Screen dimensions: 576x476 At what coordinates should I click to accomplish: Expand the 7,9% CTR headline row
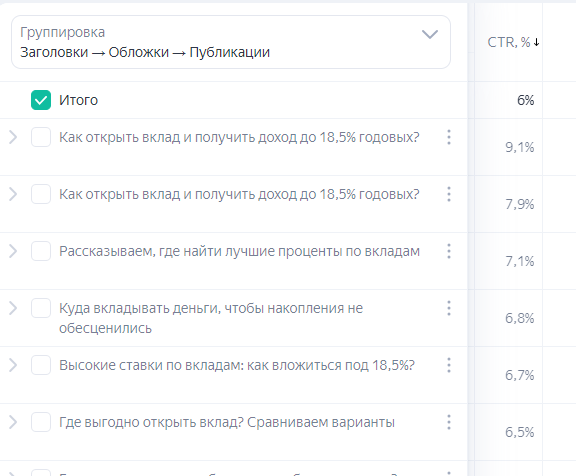(13, 194)
